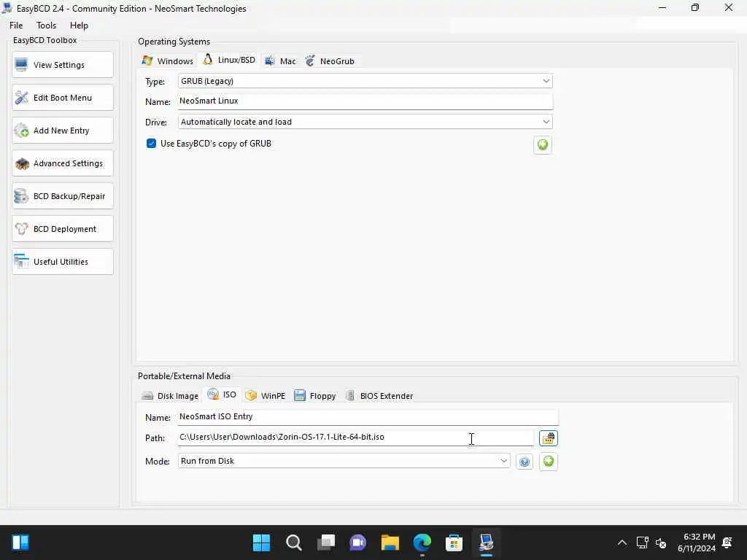The image size is (747, 560).
Task: Click the muted volume tray icon
Action: 661,542
